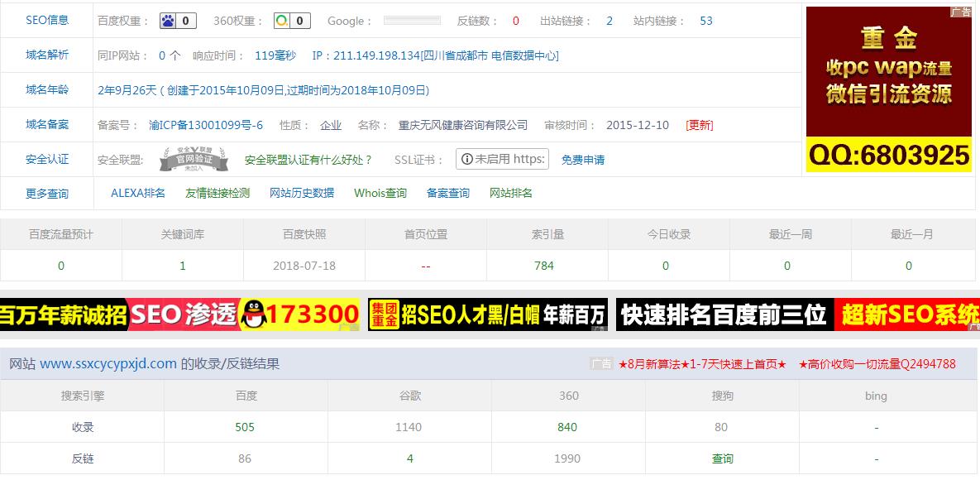Open the 网站排名 link

510,193
